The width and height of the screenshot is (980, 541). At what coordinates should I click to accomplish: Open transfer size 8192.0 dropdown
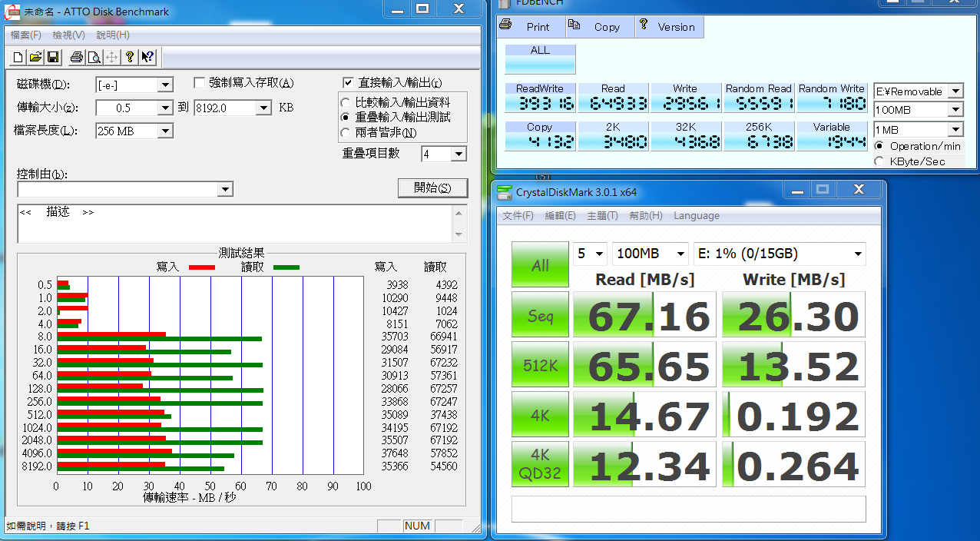click(x=263, y=108)
